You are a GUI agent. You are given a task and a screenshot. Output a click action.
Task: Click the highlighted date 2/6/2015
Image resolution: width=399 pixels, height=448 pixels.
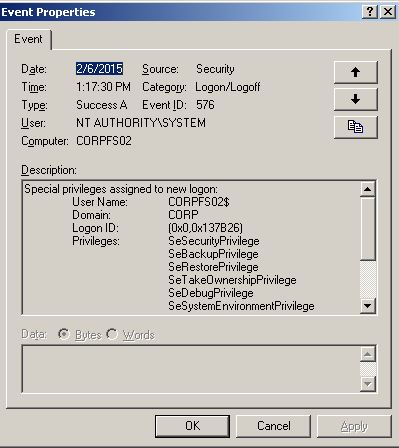(99, 69)
